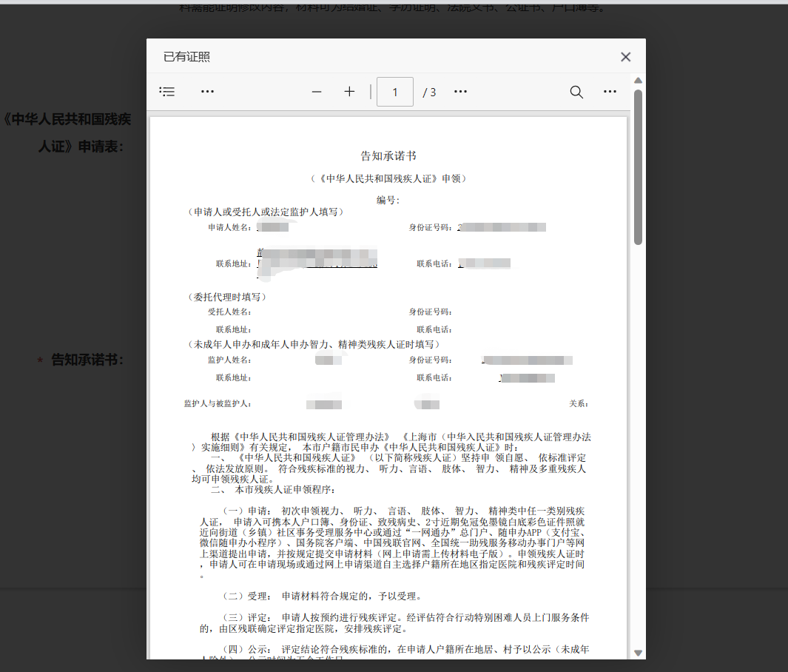Click the 已有证照 dialog title
The width and height of the screenshot is (788, 672).
click(187, 57)
